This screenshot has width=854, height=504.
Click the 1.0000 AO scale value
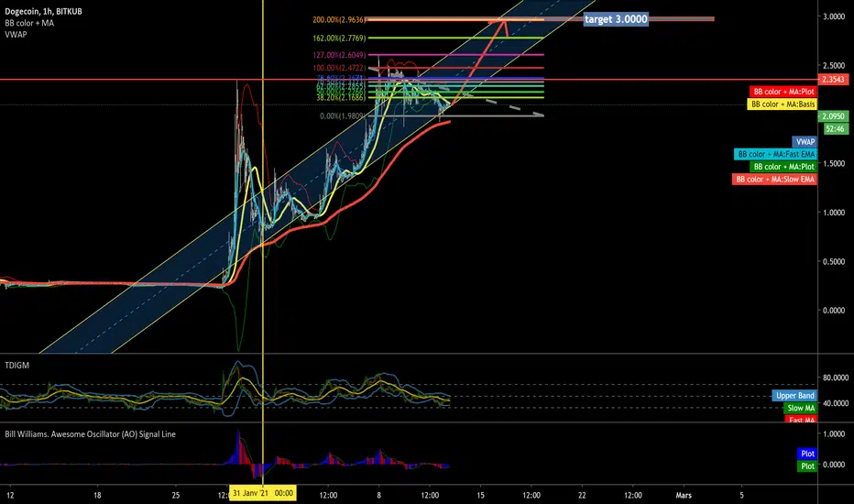coord(834,433)
